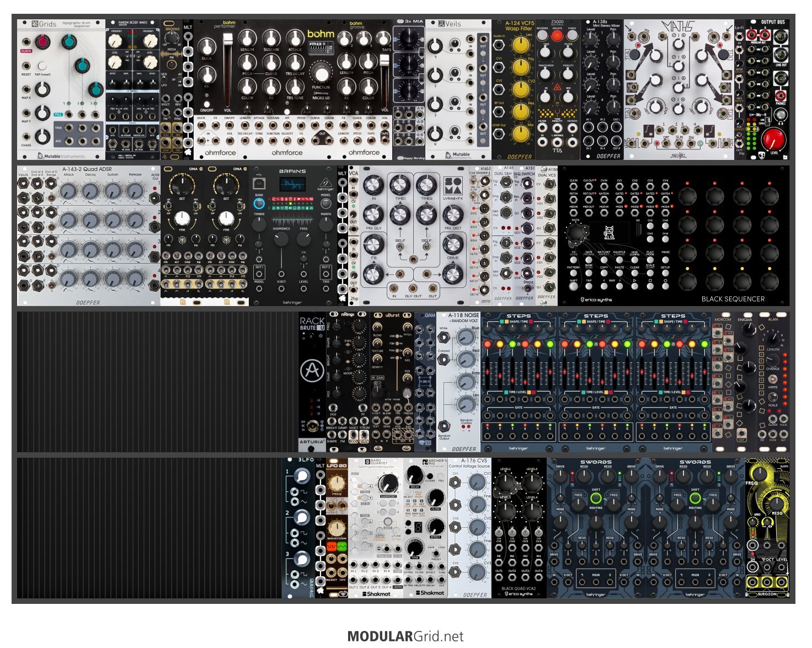Click the Veils module title icon
The width and height of the screenshot is (812, 648).
pyautogui.click(x=441, y=24)
